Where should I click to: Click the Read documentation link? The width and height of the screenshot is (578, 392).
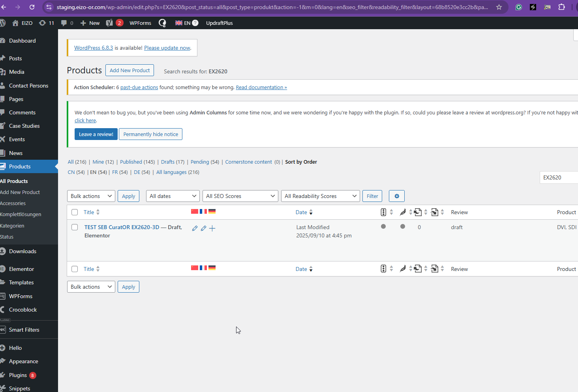tap(261, 88)
